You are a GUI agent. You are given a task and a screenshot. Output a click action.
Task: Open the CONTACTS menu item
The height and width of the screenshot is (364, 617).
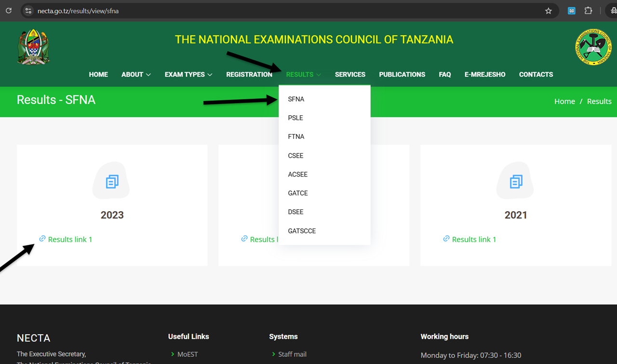point(536,74)
